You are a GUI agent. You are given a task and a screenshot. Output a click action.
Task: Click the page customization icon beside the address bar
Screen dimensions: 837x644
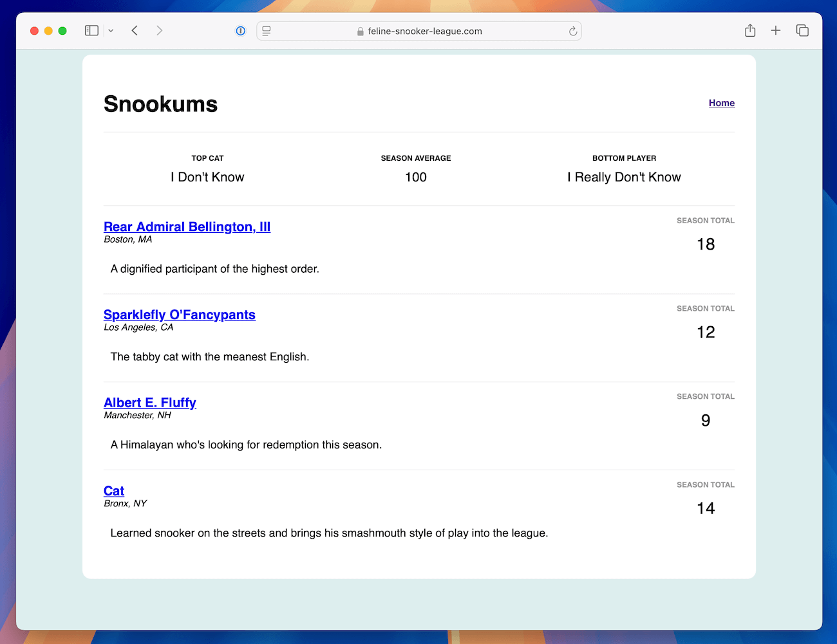[x=266, y=31]
